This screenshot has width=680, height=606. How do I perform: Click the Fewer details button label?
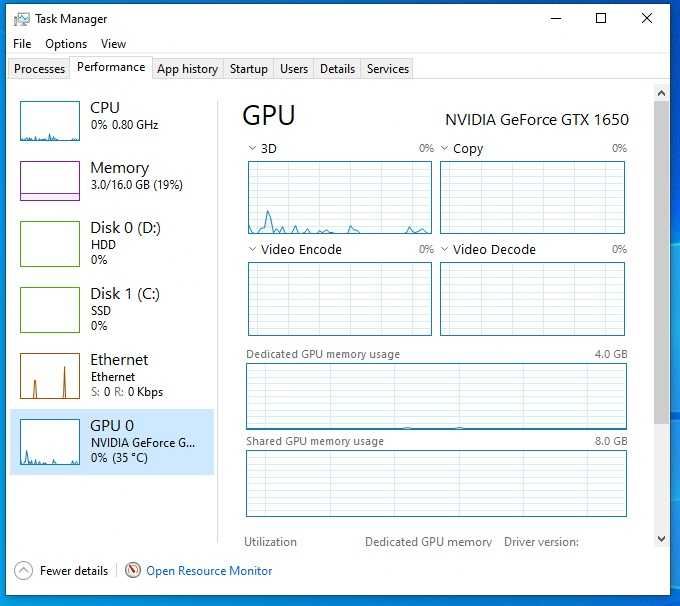coord(74,571)
